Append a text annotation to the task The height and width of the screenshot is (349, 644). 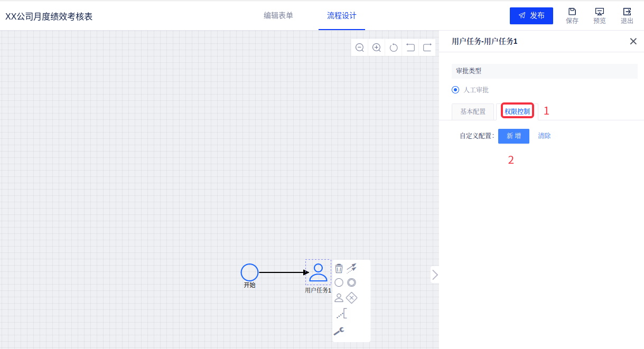[342, 314]
